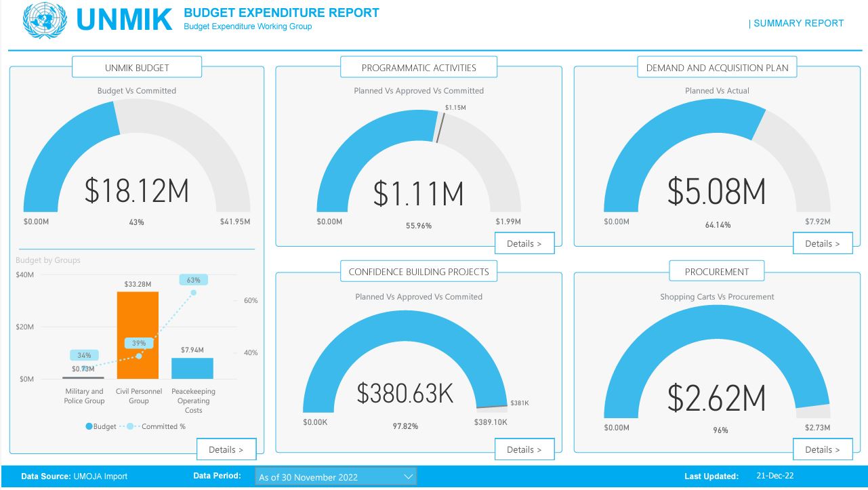868x490 pixels.
Task: Click the Budget by Groups chart title
Action: (x=48, y=260)
